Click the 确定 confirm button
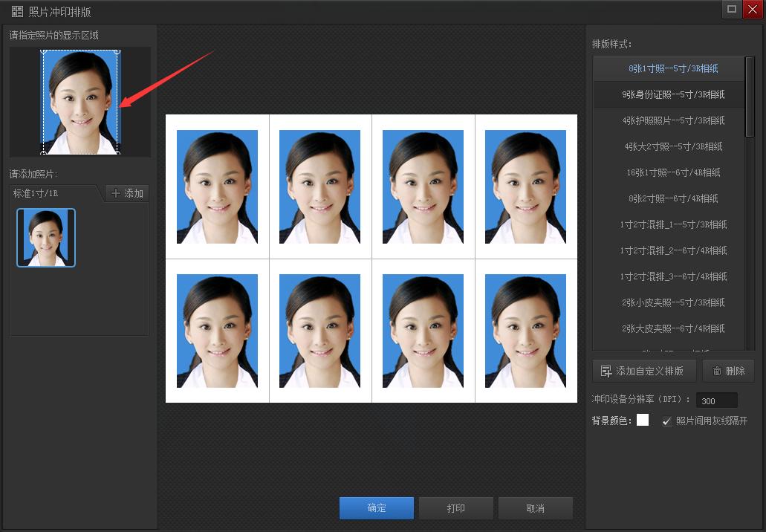This screenshot has width=766, height=532. [x=377, y=508]
